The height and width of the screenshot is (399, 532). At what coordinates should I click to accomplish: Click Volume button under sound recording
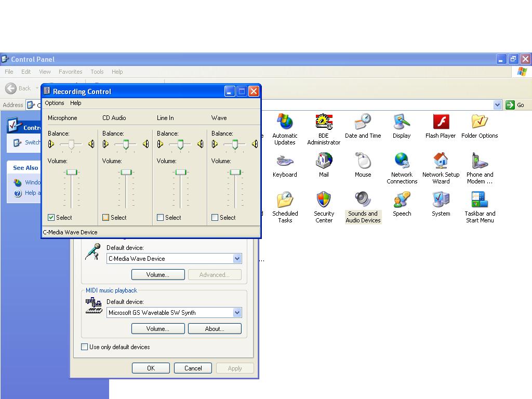click(x=158, y=274)
